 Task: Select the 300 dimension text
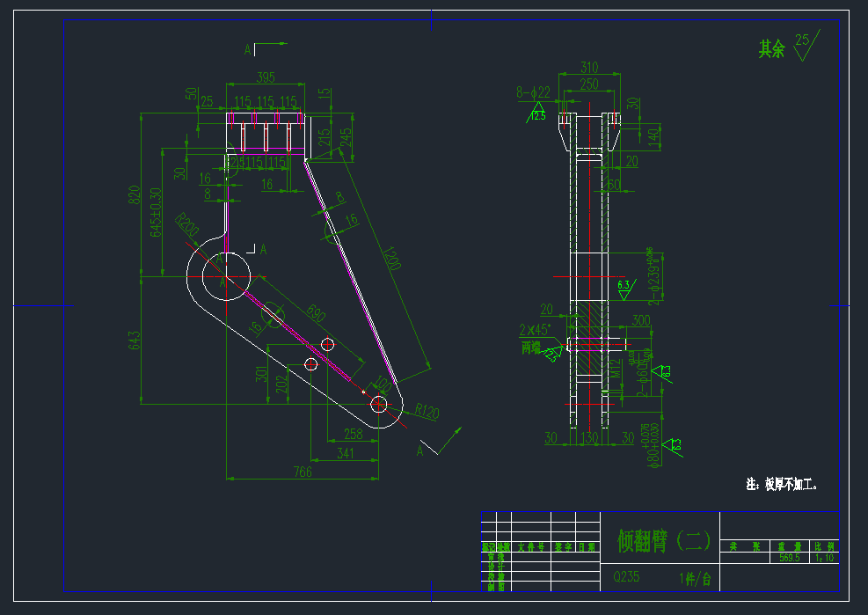tap(641, 320)
